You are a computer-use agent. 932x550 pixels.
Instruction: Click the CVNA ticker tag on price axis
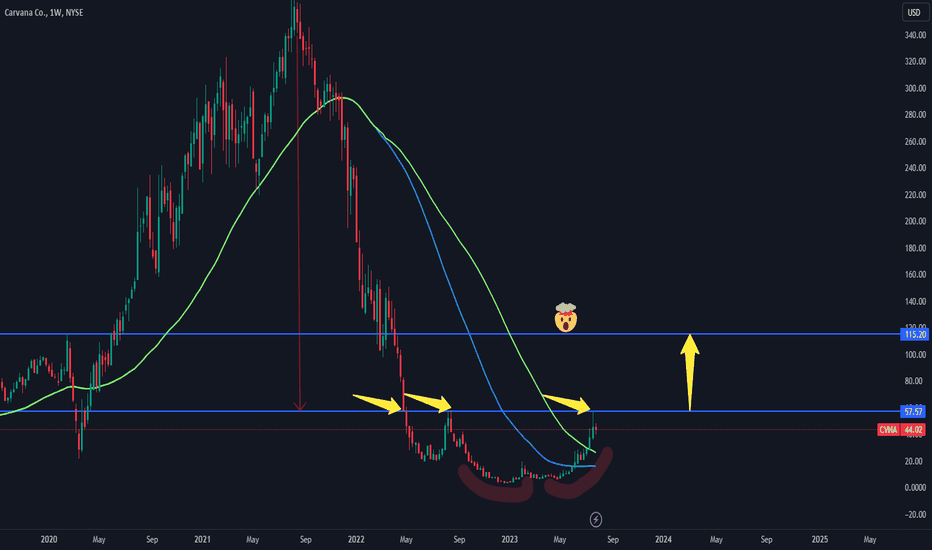pos(888,429)
